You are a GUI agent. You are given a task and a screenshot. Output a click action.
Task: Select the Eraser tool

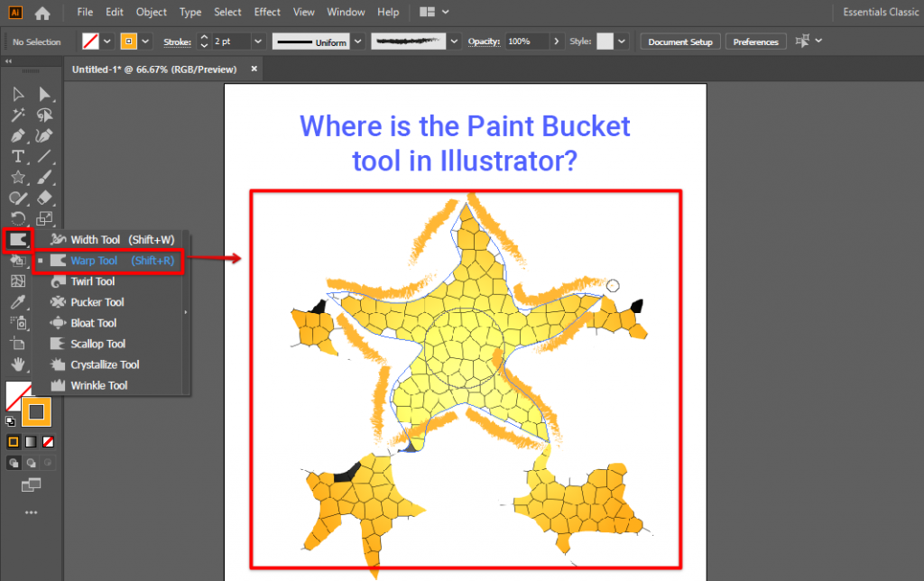[43, 198]
